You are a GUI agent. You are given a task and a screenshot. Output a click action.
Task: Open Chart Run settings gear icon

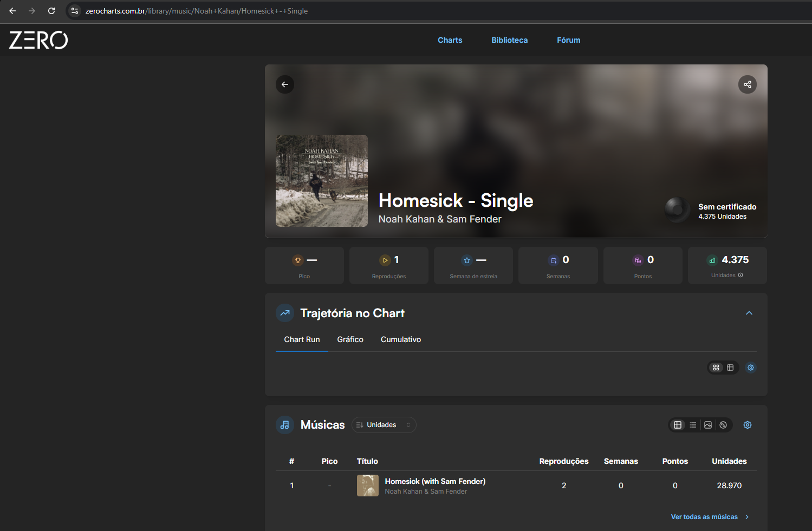751,368
